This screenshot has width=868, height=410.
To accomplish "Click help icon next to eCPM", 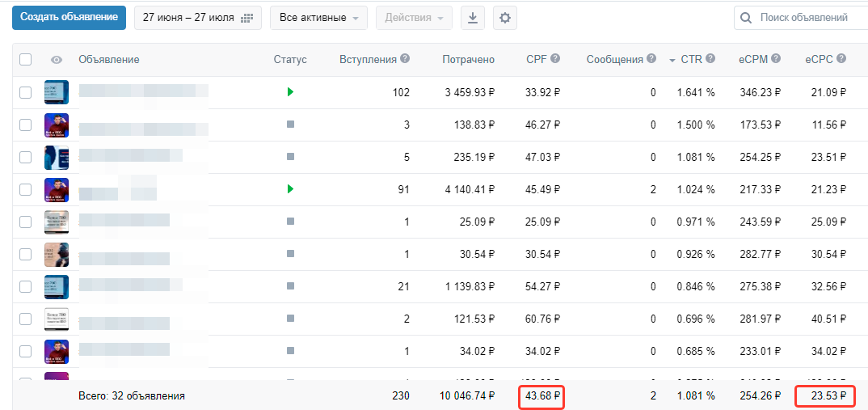I will click(x=776, y=59).
